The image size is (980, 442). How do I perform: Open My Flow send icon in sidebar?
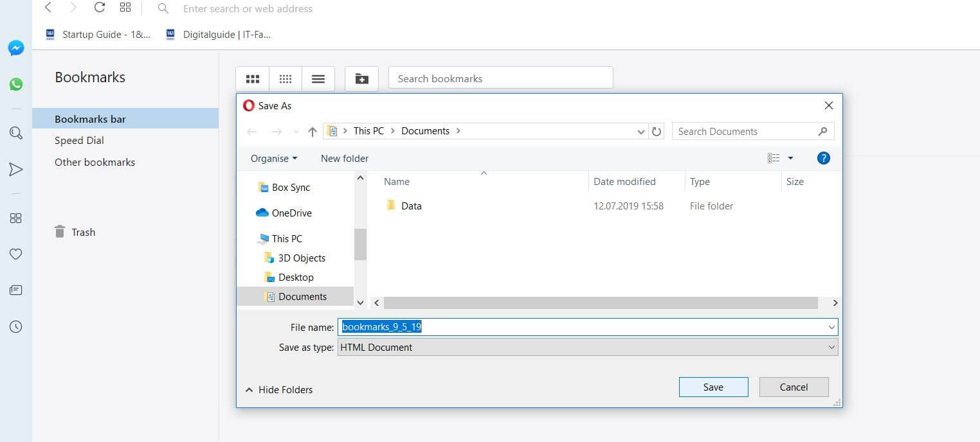pos(16,169)
